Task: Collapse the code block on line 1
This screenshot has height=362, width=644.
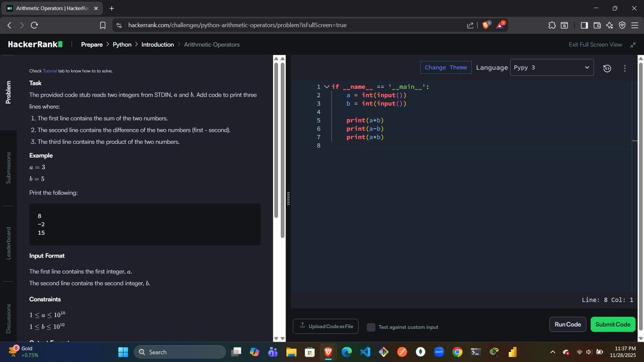Action: pos(327,86)
